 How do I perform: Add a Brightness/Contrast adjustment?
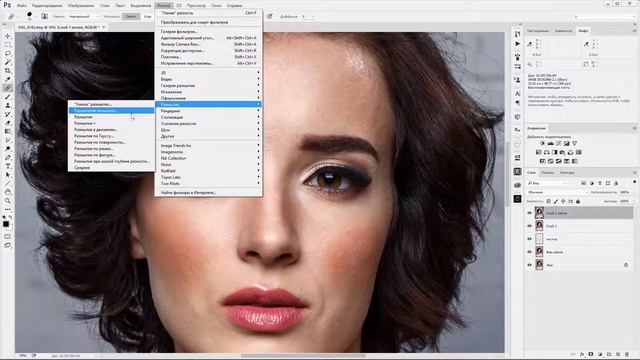coord(542,143)
